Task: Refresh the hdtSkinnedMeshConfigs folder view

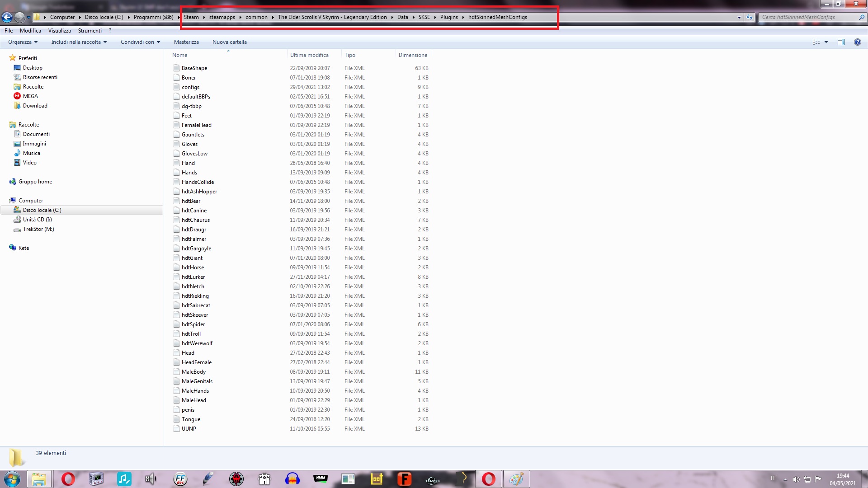Action: point(750,17)
